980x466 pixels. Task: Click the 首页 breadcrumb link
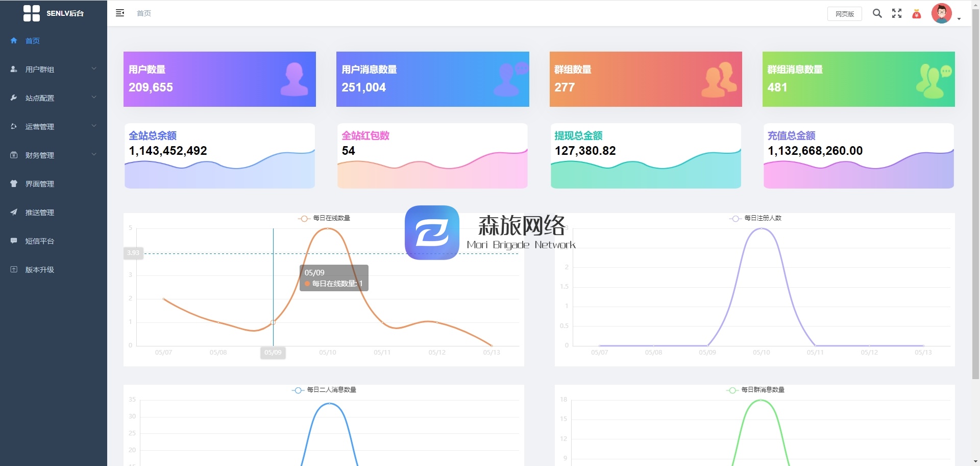click(x=144, y=13)
